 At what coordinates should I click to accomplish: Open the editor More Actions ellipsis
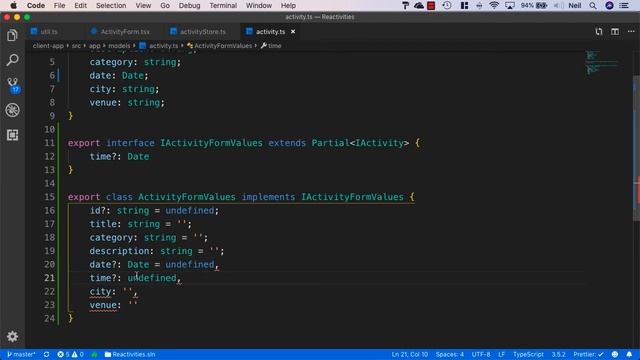coord(631,31)
